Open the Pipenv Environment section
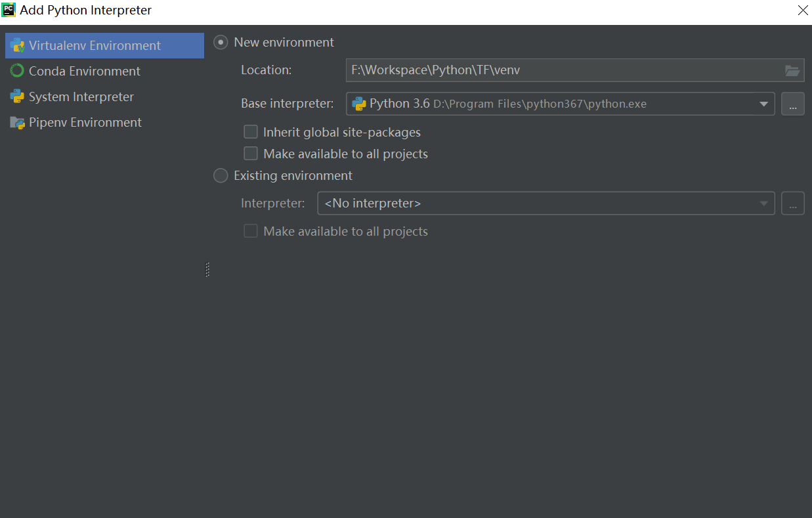 [85, 122]
